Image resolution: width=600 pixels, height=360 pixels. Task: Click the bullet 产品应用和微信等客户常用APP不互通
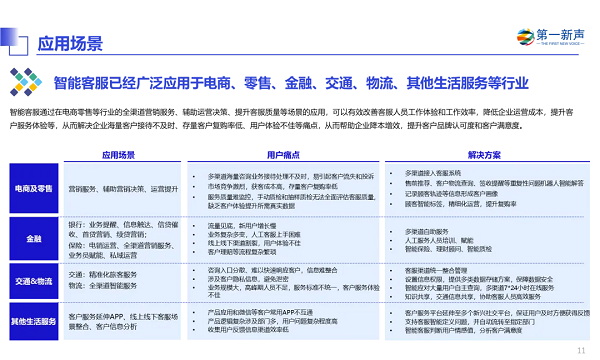tap(260, 312)
